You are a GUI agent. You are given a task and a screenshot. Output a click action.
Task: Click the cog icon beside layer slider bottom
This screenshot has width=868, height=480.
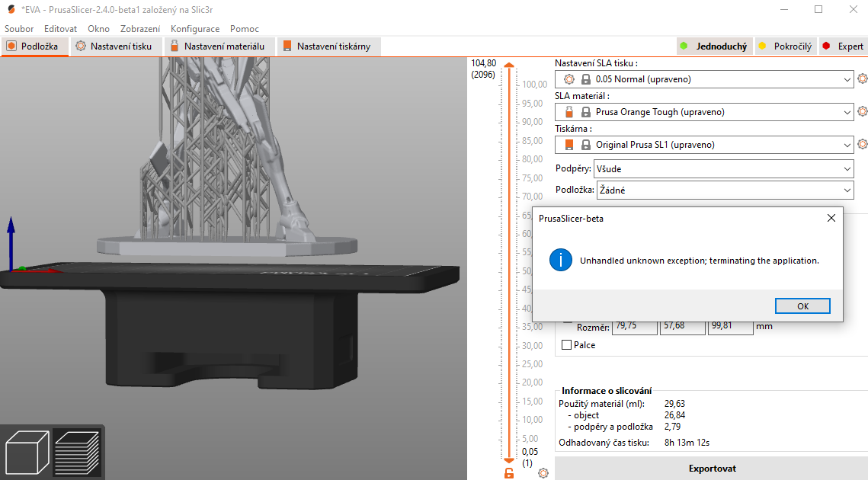click(543, 473)
